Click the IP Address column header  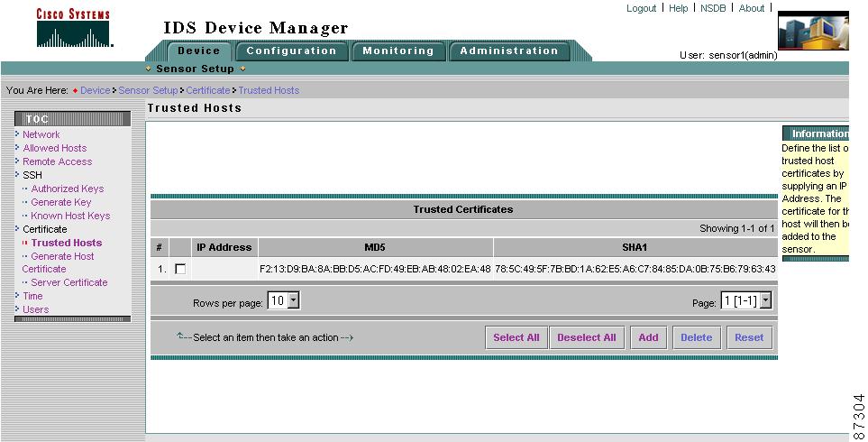[224, 247]
